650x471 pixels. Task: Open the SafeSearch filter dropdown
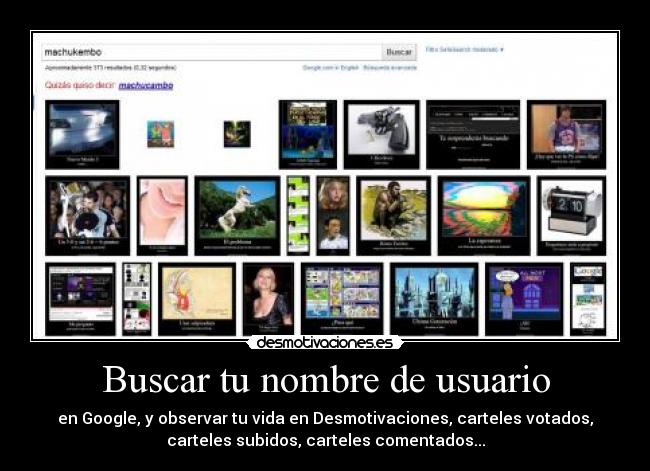(x=464, y=49)
